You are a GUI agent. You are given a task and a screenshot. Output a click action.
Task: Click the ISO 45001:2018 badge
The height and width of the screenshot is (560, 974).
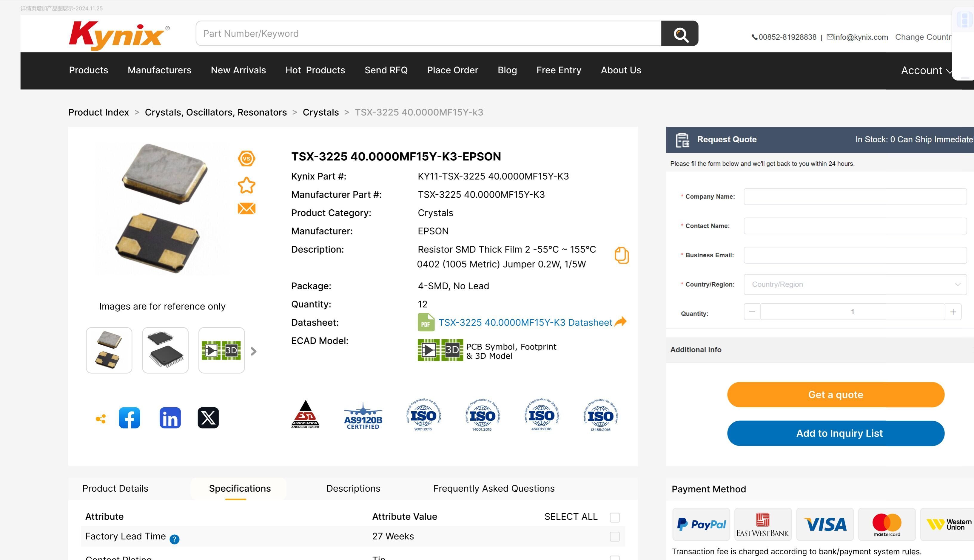coord(541,414)
